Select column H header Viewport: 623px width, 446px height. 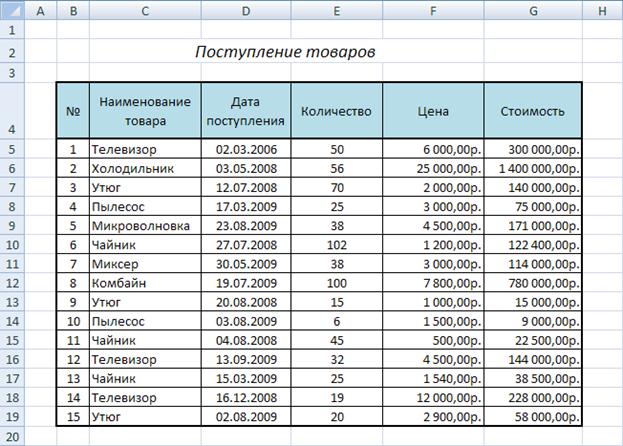(x=602, y=11)
